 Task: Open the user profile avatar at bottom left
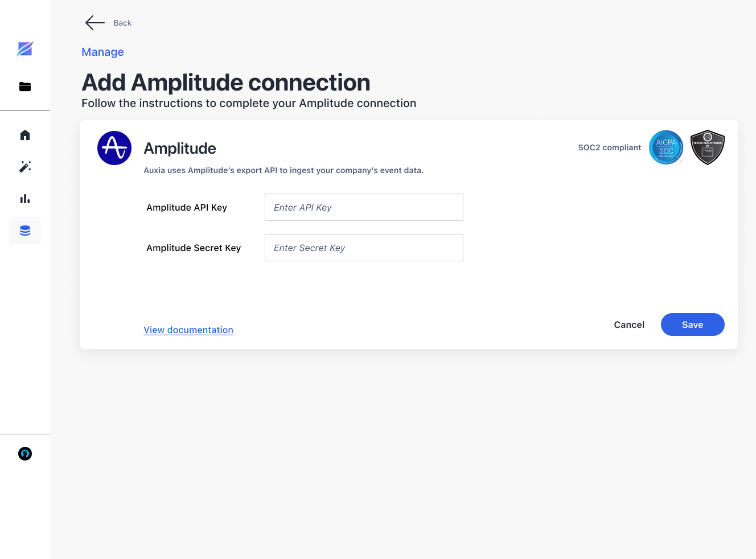(25, 454)
